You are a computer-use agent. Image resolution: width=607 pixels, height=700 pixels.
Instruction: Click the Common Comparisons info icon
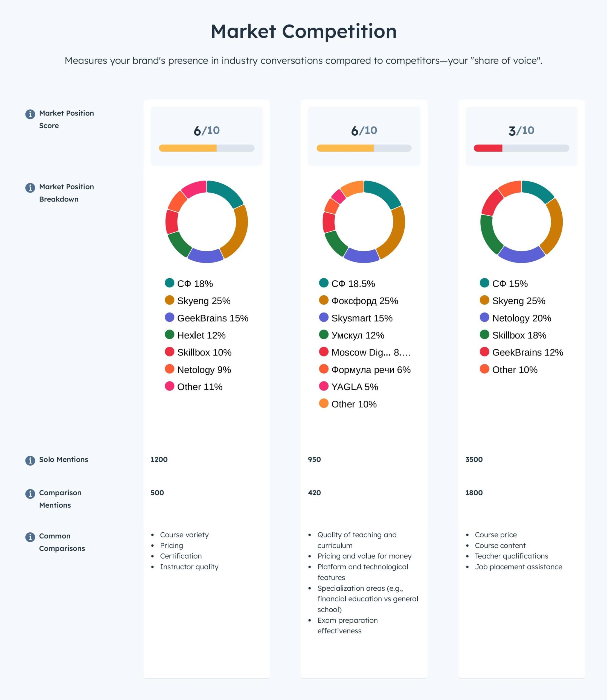click(30, 537)
